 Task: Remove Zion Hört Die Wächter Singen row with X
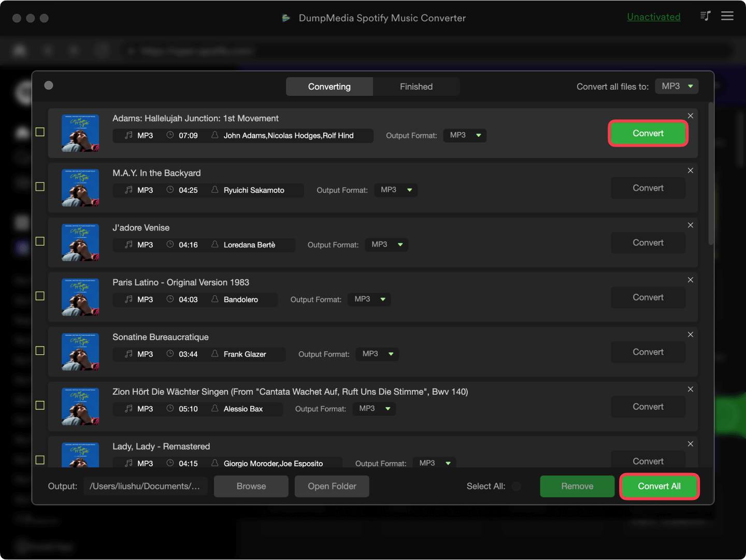691,389
